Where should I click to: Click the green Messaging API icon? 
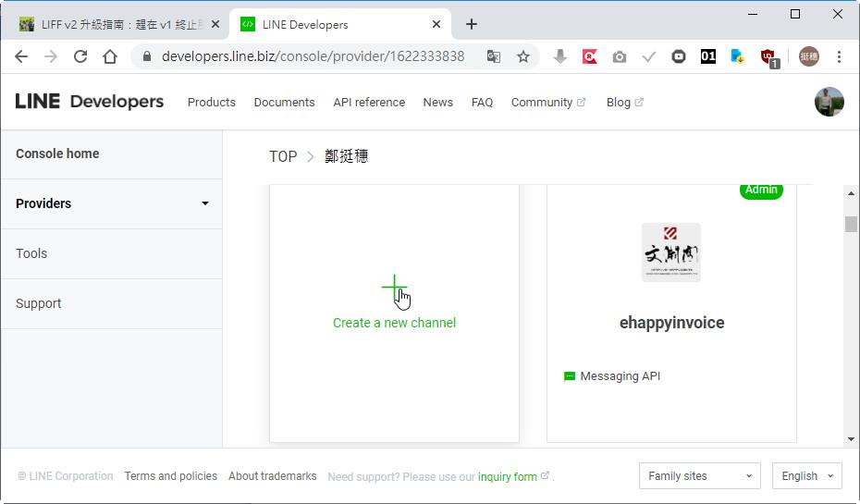(x=570, y=376)
